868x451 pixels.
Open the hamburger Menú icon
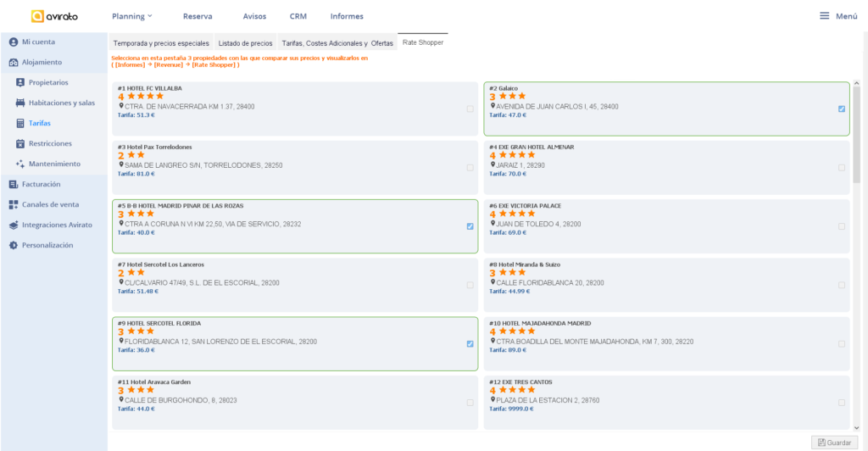(824, 16)
